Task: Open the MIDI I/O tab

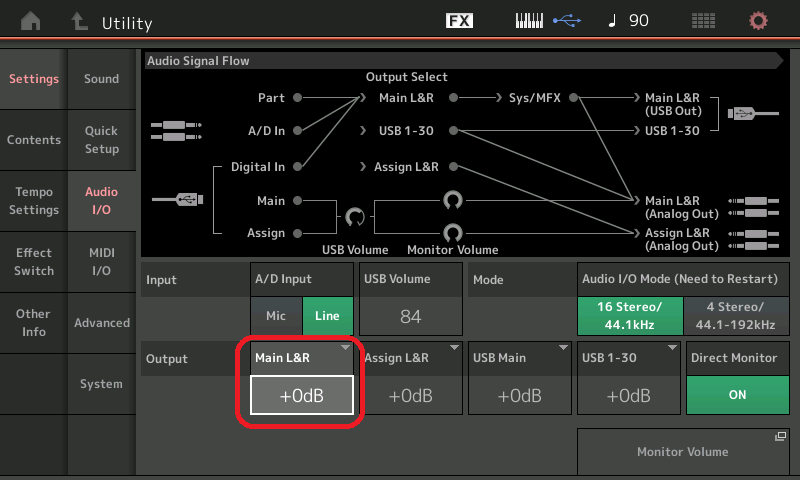Action: click(101, 262)
